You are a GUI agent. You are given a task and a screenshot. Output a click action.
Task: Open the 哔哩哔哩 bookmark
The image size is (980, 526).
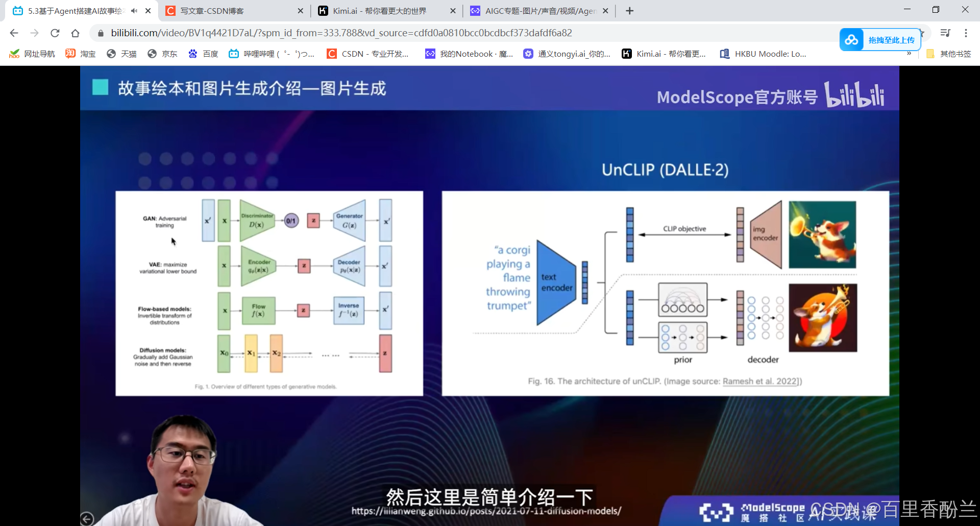tap(272, 54)
